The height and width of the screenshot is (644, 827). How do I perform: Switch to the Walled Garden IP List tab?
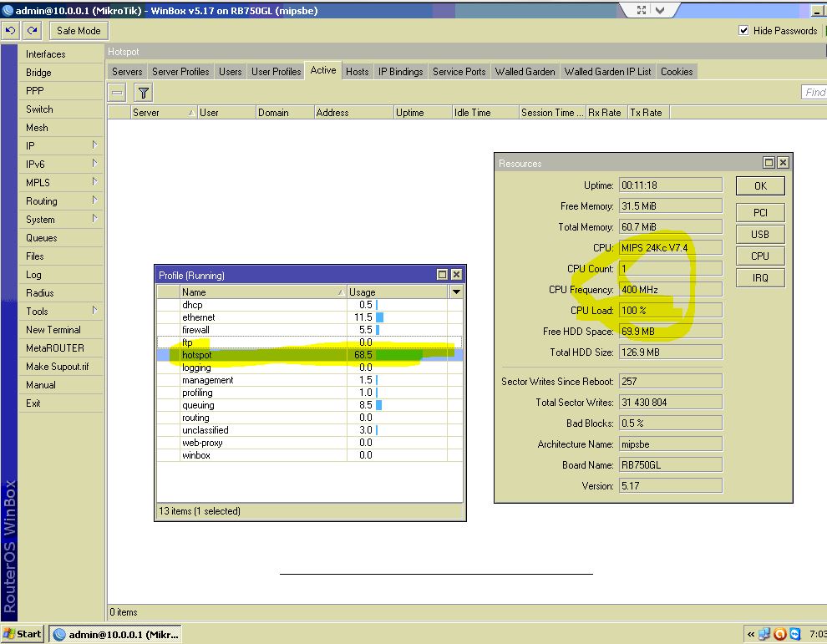(607, 72)
